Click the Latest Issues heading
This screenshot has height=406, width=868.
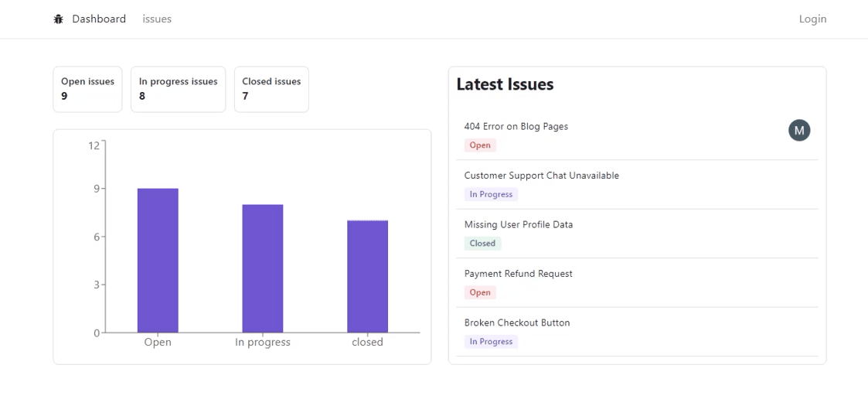pos(505,85)
